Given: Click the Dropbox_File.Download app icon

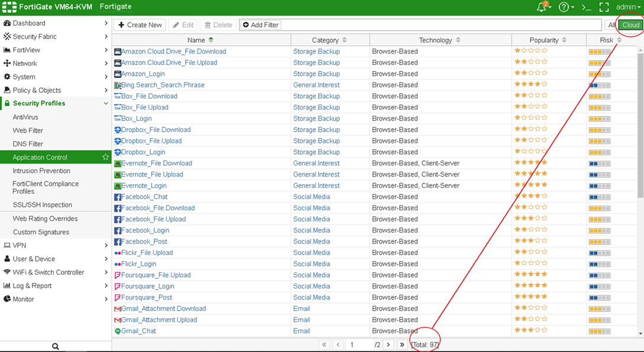Looking at the screenshot, I should (118, 130).
